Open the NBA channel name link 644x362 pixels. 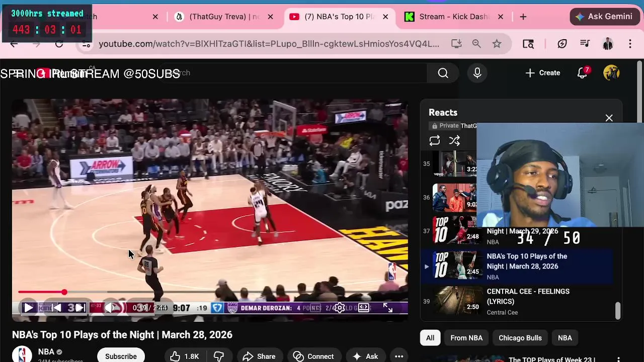[46, 352]
